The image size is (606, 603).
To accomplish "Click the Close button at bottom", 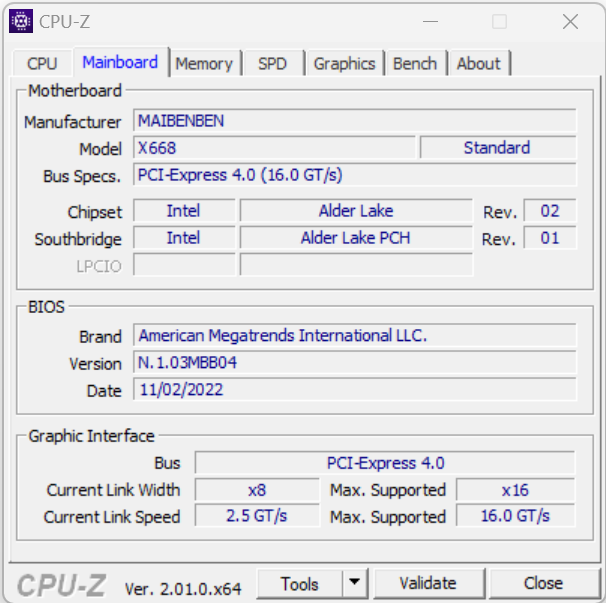I will [x=543, y=583].
